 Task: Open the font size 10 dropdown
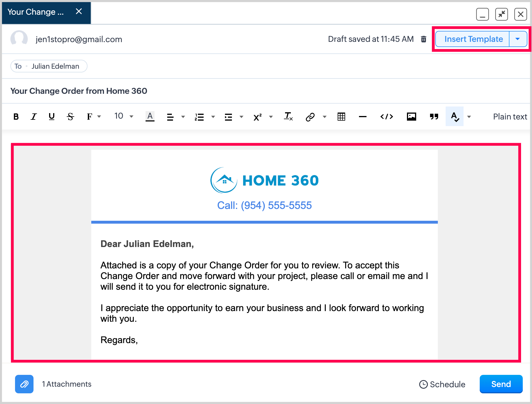point(124,117)
